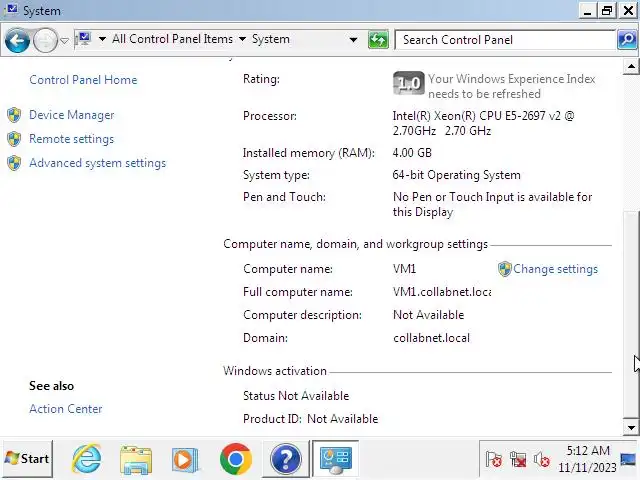The image size is (640, 480).
Task: Select Computer description Not Available value
Action: [x=428, y=315]
